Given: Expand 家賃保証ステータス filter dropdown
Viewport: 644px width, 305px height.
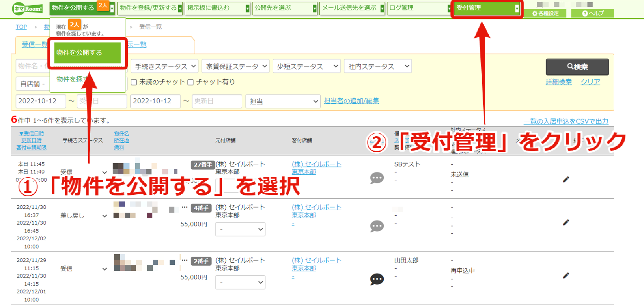Looking at the screenshot, I should click(236, 66).
